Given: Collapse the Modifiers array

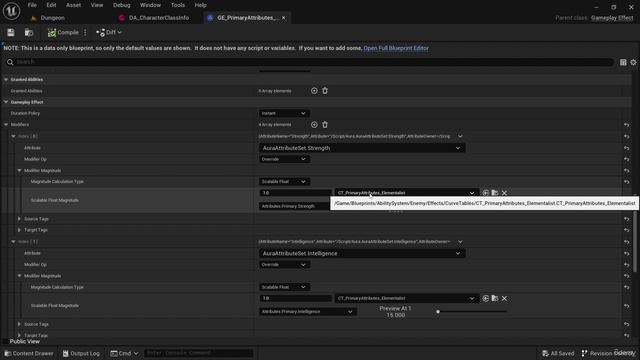Looking at the screenshot, I should (x=6, y=124).
